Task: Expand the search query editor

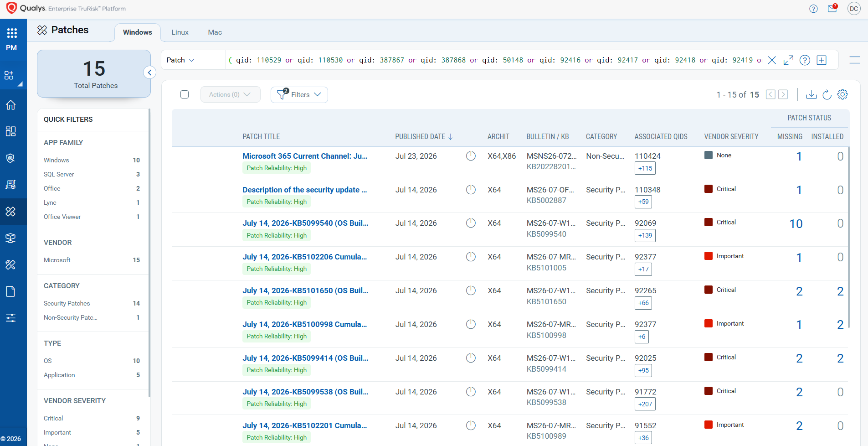Action: pos(788,60)
